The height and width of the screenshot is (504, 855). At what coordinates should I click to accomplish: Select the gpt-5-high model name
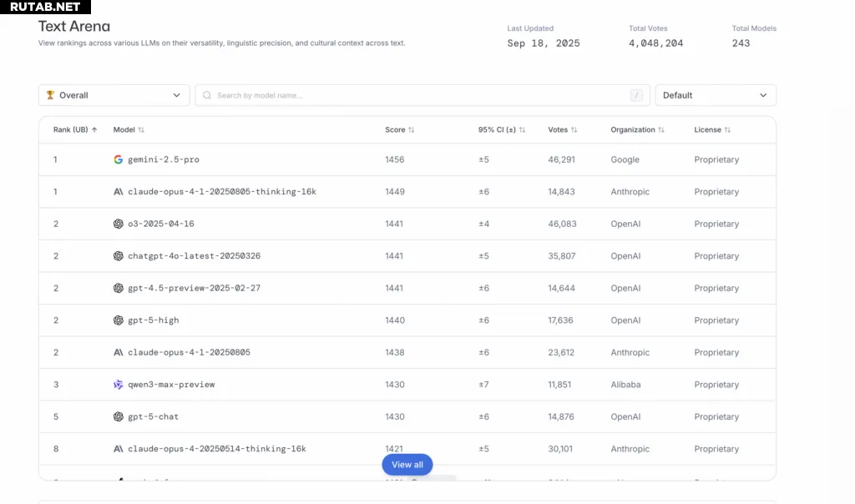(x=154, y=320)
